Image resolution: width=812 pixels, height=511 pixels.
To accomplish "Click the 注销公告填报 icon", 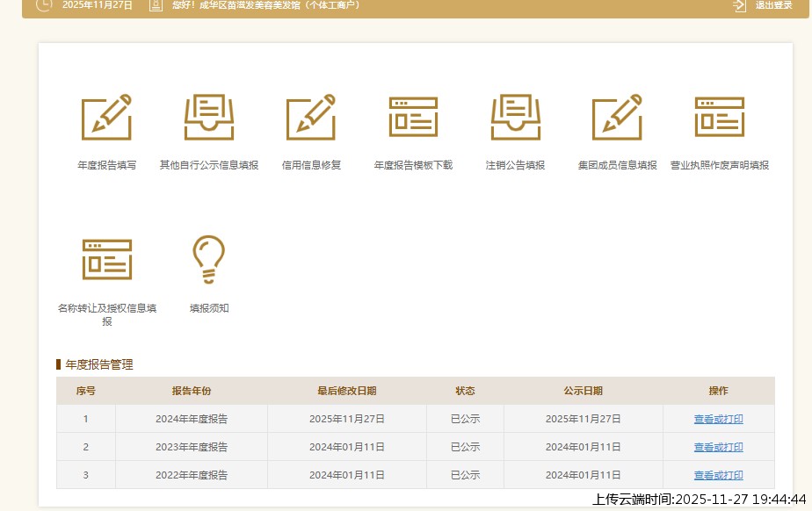I will pyautogui.click(x=515, y=116).
